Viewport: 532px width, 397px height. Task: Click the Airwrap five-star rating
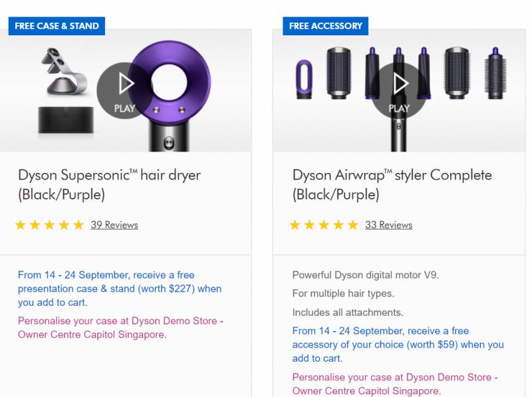click(x=324, y=225)
